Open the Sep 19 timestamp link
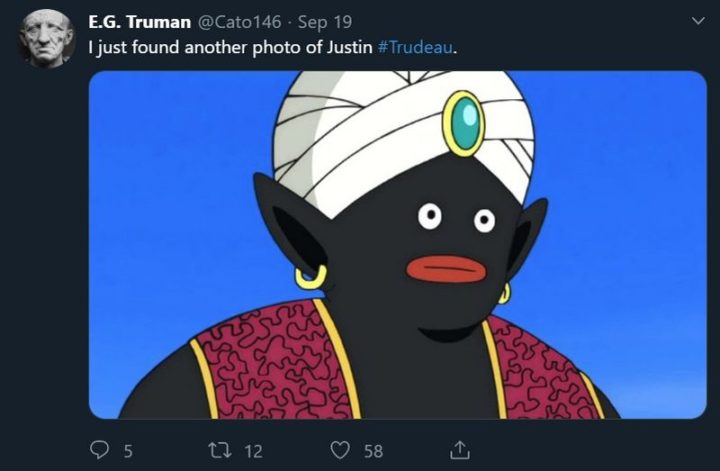 click(325, 22)
